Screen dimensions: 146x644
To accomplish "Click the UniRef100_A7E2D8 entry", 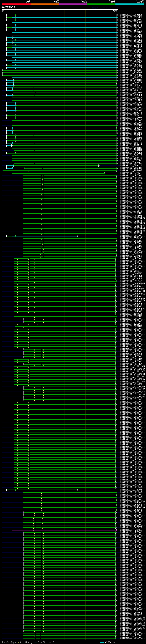I will tap(131, 246).
